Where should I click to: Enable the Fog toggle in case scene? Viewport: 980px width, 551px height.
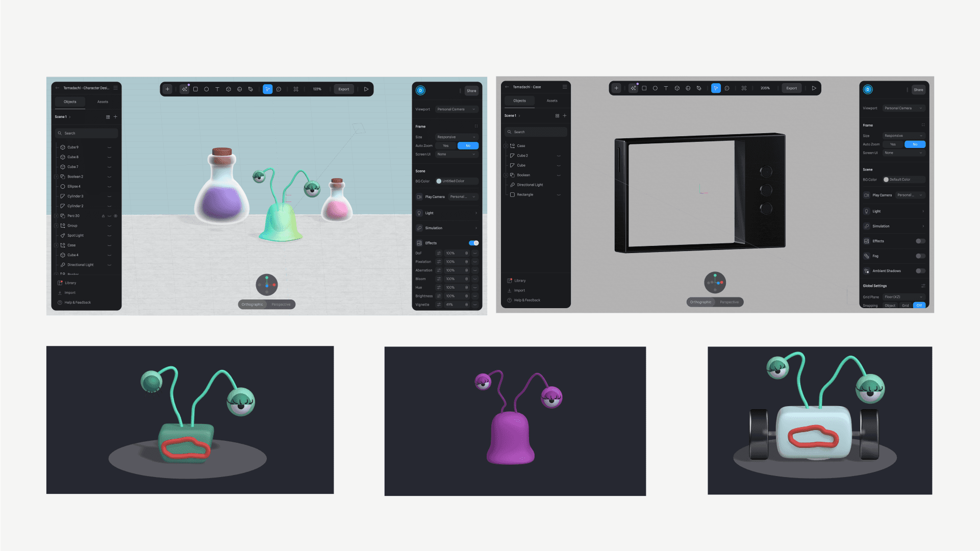click(x=920, y=256)
